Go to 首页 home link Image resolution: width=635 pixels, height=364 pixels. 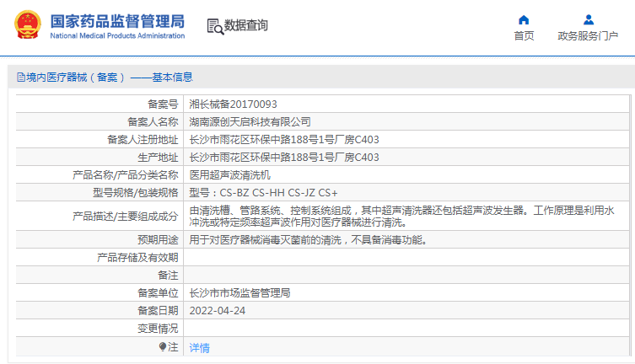(x=524, y=36)
